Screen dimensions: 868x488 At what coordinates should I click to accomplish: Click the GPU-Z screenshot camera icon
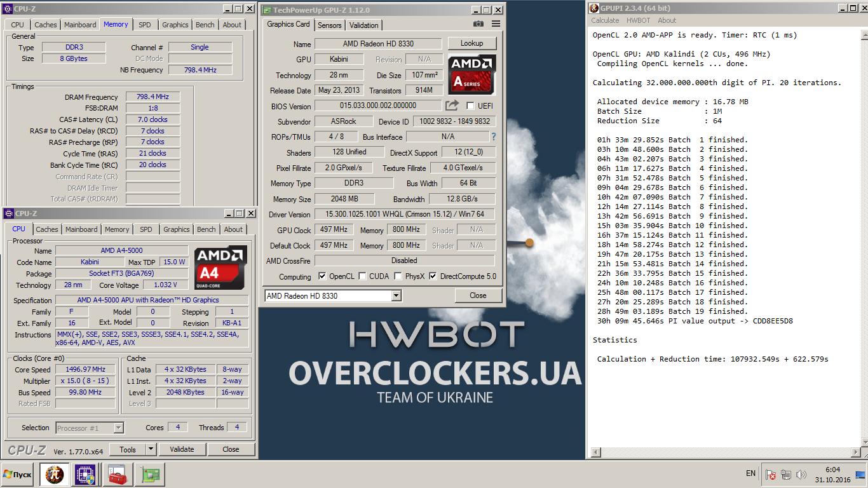pyautogui.click(x=478, y=24)
